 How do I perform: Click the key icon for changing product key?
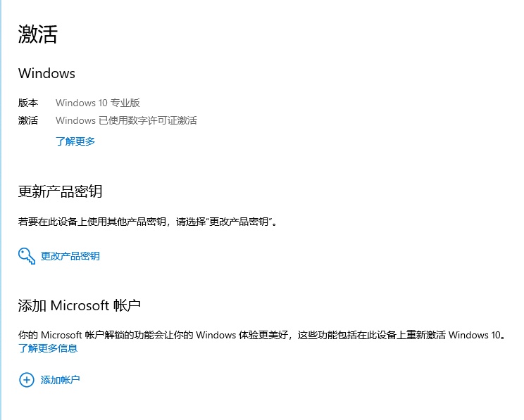(x=27, y=256)
